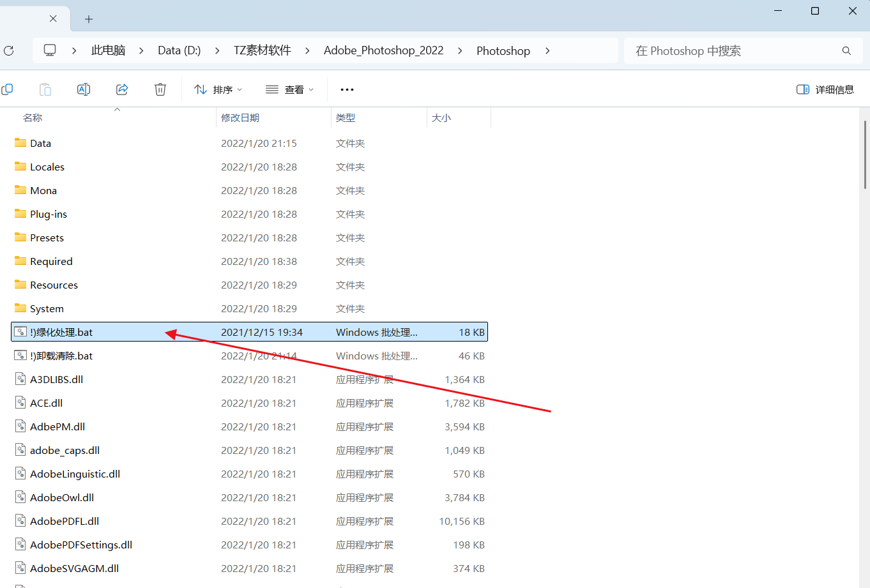
Task: Select the AdobeLinguistic.dll file name
Action: point(75,474)
